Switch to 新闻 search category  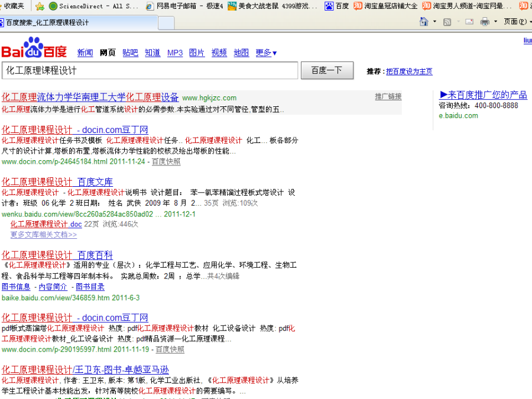click(85, 53)
